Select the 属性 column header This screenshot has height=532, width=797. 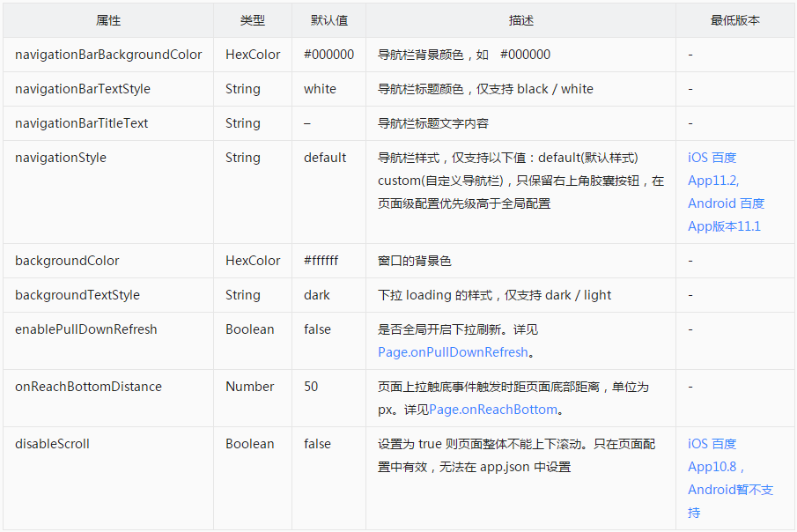click(x=107, y=20)
